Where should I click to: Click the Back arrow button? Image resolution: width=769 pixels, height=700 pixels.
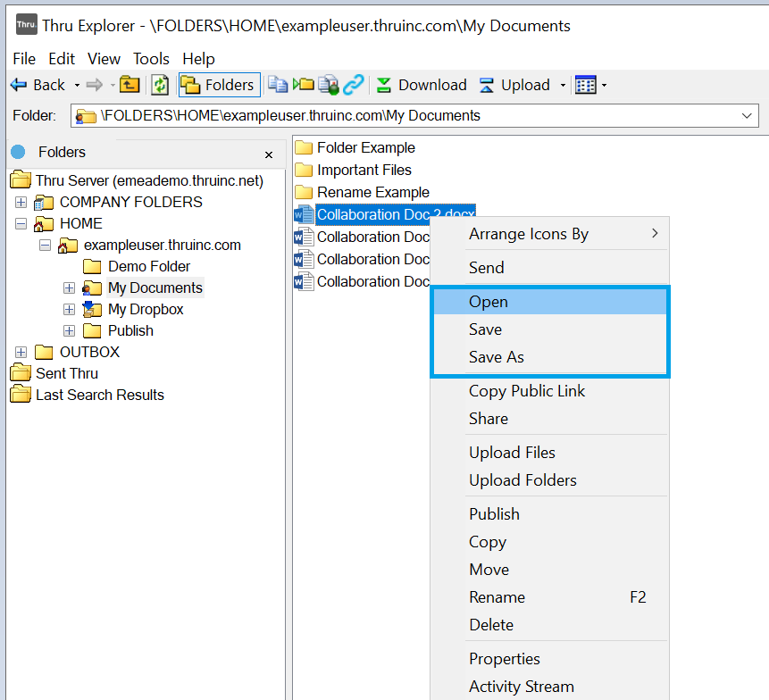click(x=37, y=85)
